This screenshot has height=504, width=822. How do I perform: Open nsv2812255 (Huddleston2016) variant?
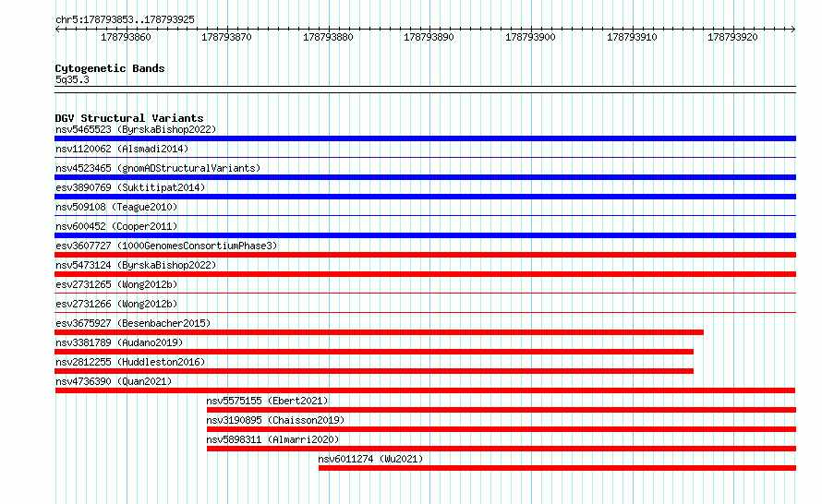[x=130, y=362]
